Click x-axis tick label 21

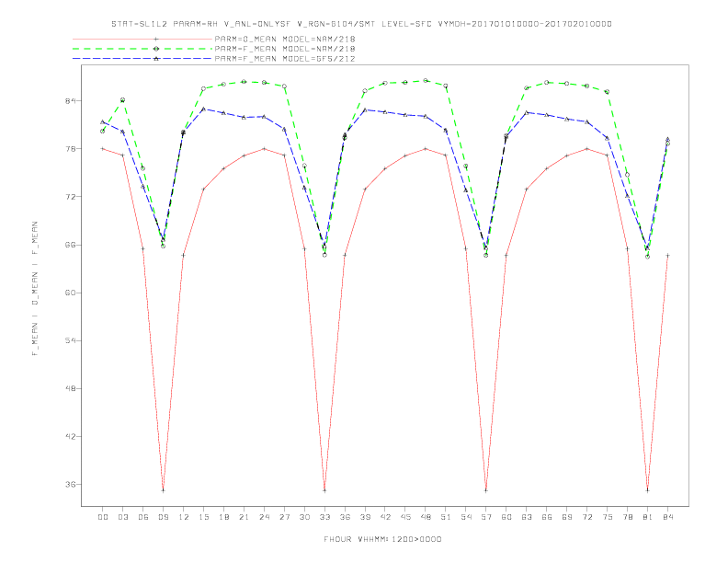tap(244, 517)
